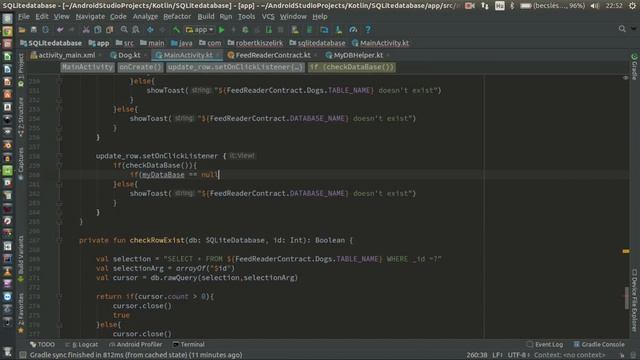
Task: Open the Gradle Console
Action: tap(599, 344)
